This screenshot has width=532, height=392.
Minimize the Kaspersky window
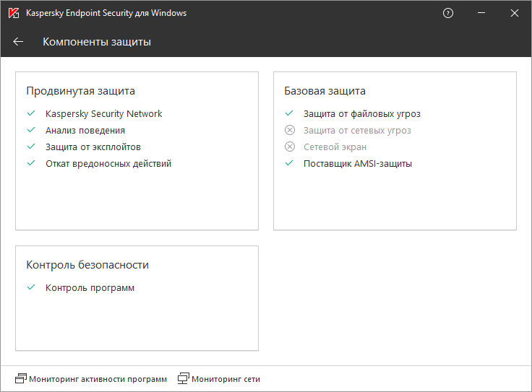tap(480, 13)
